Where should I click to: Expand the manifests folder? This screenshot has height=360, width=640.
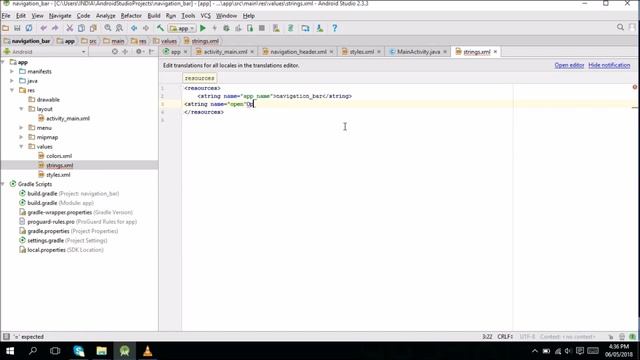(x=12, y=71)
